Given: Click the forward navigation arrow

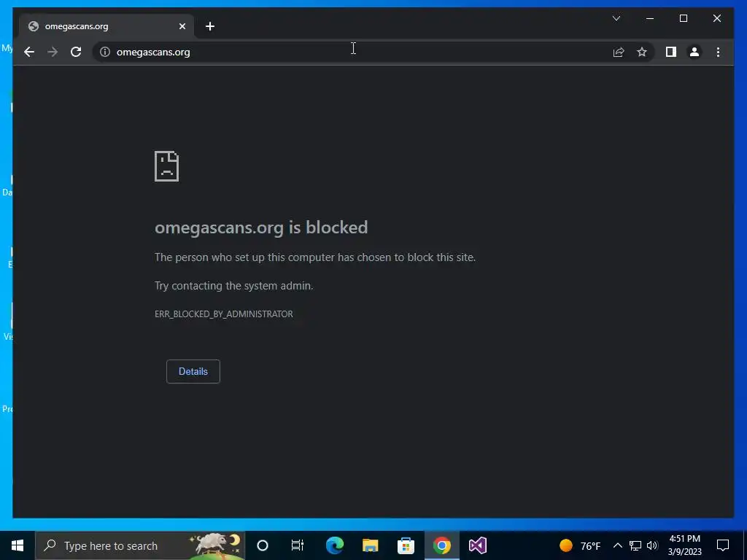Looking at the screenshot, I should pyautogui.click(x=53, y=52).
